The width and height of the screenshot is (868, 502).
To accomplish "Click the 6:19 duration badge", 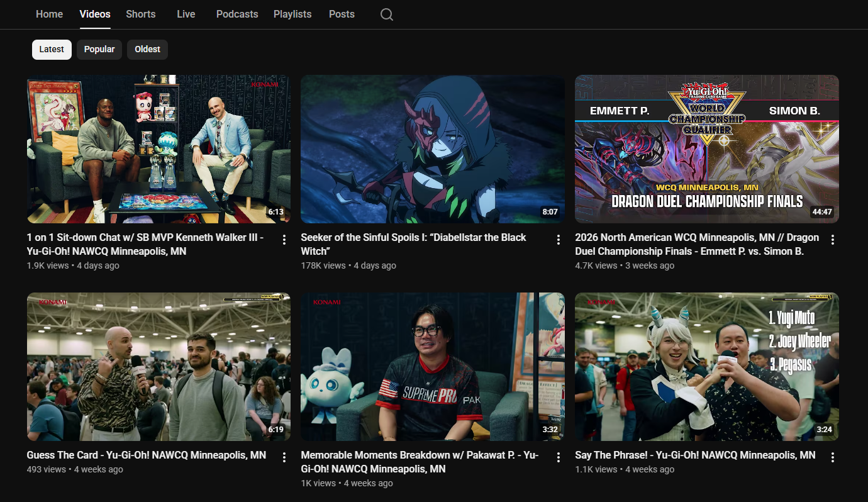I will tap(275, 430).
